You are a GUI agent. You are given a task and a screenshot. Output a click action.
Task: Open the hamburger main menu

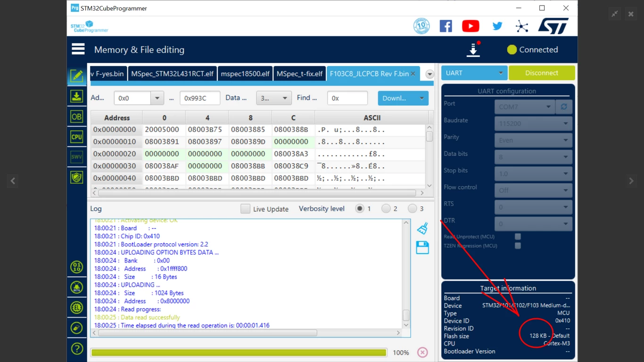coord(78,49)
